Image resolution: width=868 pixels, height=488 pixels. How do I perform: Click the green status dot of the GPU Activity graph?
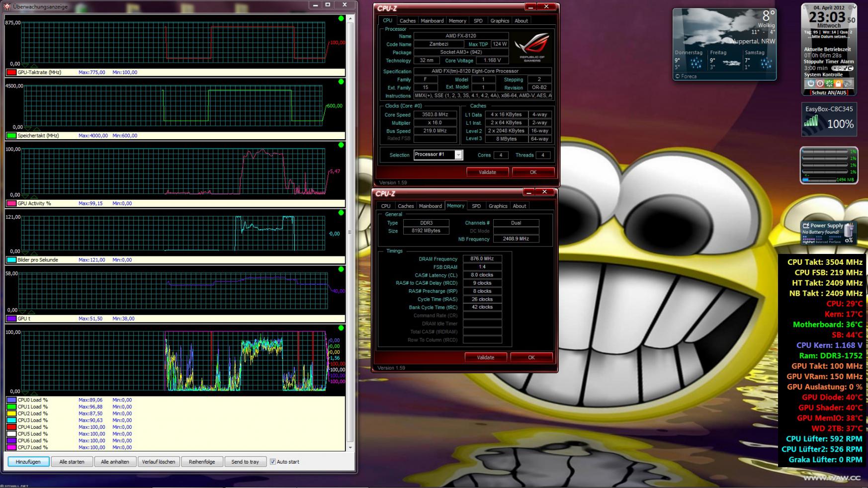[341, 145]
